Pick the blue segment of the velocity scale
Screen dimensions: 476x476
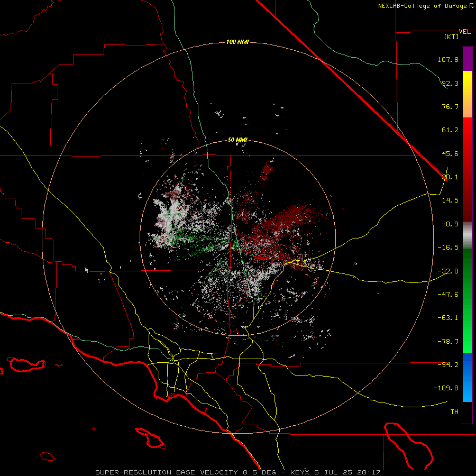click(x=467, y=377)
